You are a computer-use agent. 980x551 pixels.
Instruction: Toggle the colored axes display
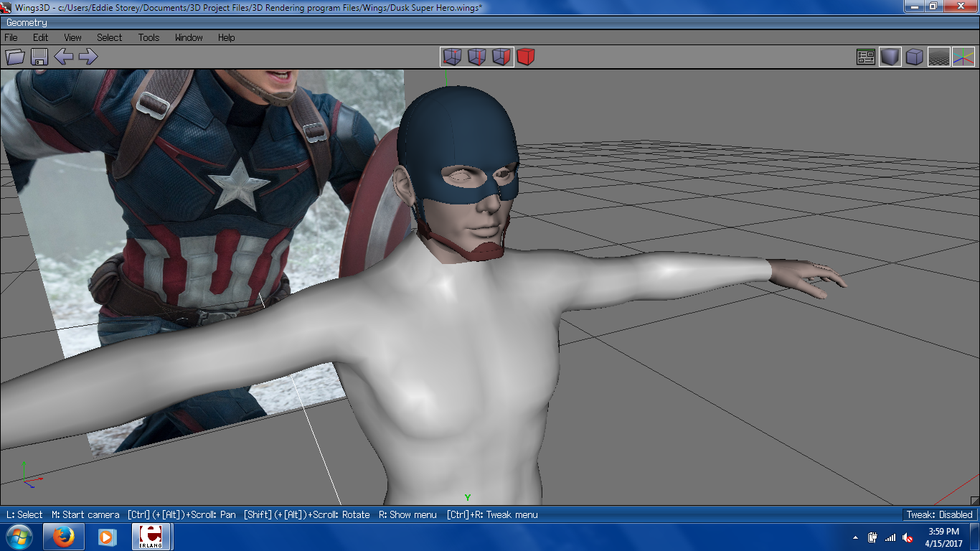pos(963,57)
